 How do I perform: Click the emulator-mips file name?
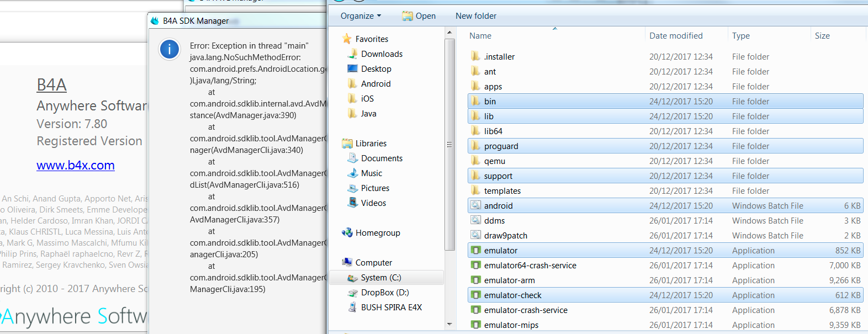tap(511, 325)
